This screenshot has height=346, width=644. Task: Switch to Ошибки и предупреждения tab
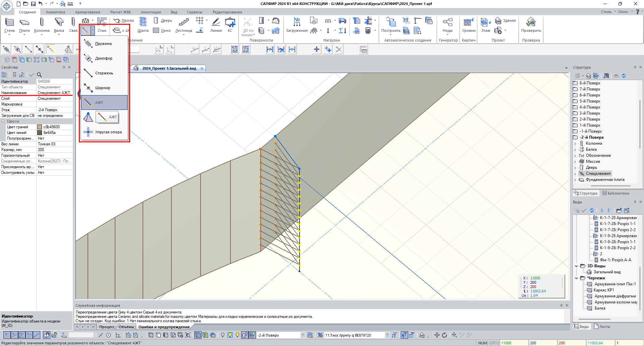click(164, 327)
